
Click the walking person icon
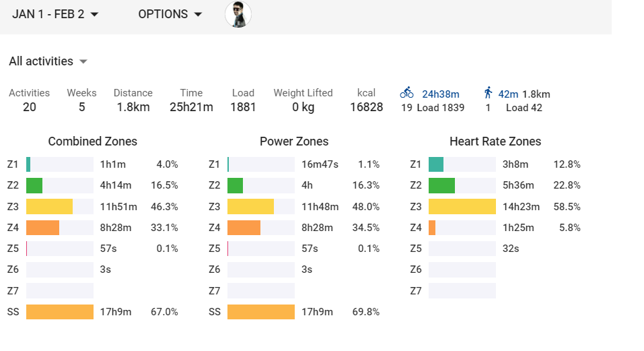pyautogui.click(x=488, y=93)
